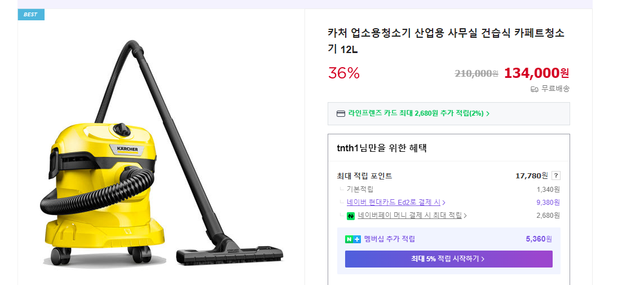
Task: Click the N+ membership icon
Action: pyautogui.click(x=352, y=239)
